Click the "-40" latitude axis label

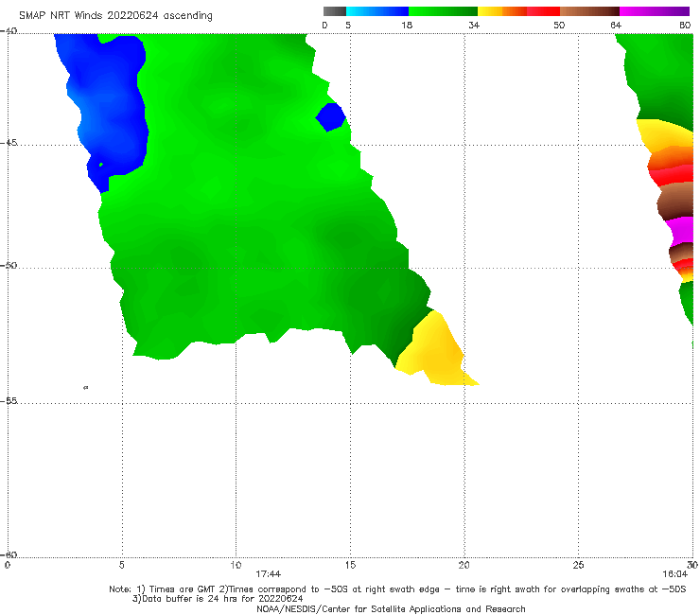click(x=9, y=31)
